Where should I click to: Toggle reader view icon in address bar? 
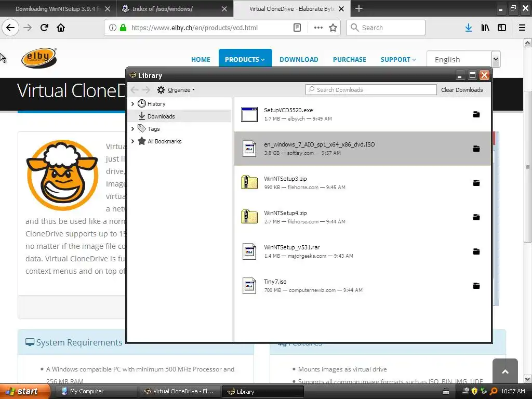pos(297,28)
